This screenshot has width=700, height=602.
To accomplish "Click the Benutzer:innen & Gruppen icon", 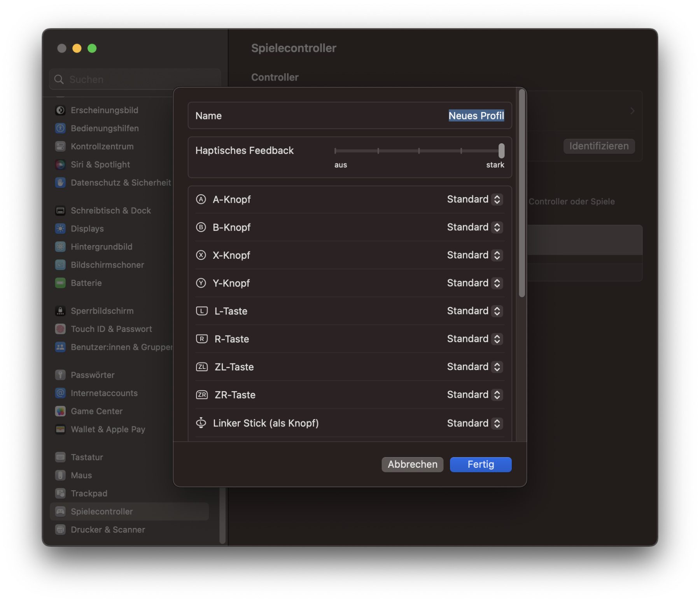I will click(x=60, y=347).
